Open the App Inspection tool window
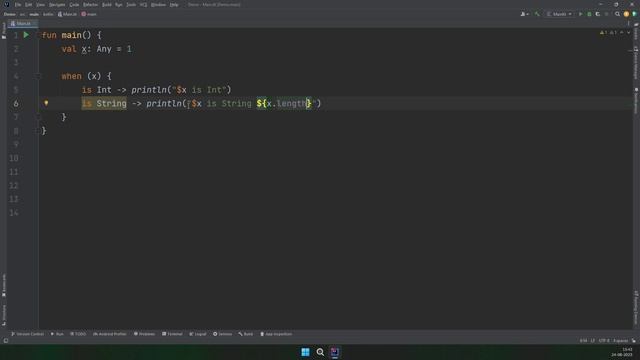This screenshot has height=360, width=640. [276, 334]
